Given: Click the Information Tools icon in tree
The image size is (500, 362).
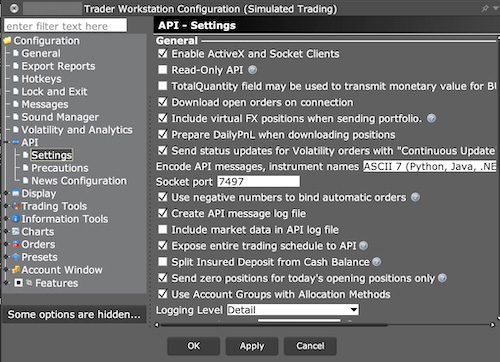Looking at the screenshot, I should 16,219.
